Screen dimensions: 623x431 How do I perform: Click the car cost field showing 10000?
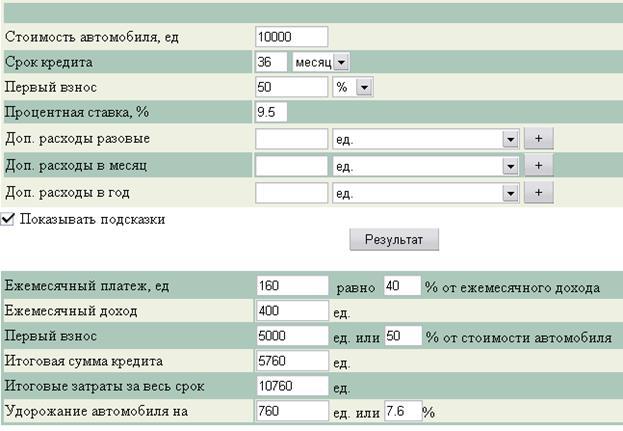tap(291, 36)
